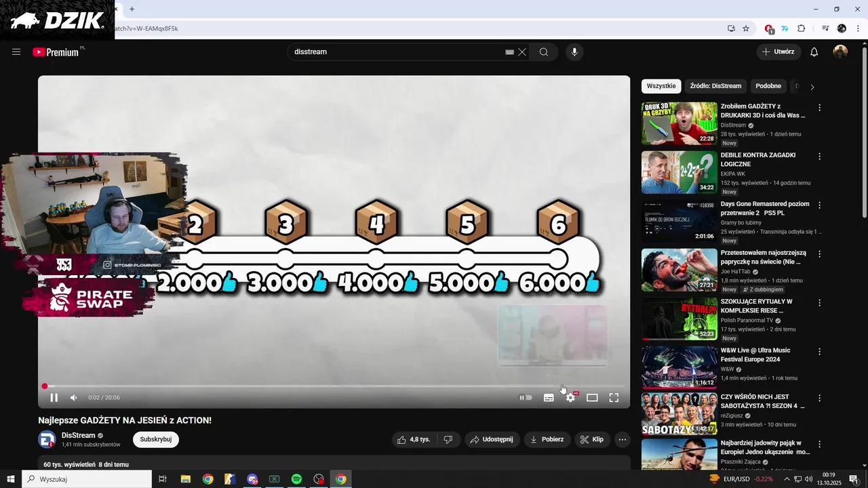Open the DisStream channel avatar

click(x=47, y=439)
